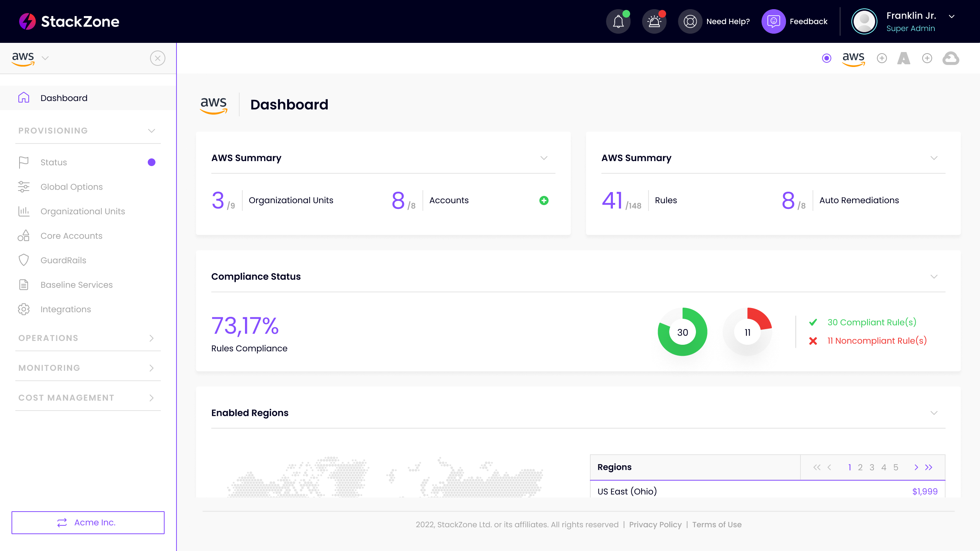The width and height of the screenshot is (980, 551).
Task: Click the Acme Inc. switch button
Action: [x=88, y=522]
